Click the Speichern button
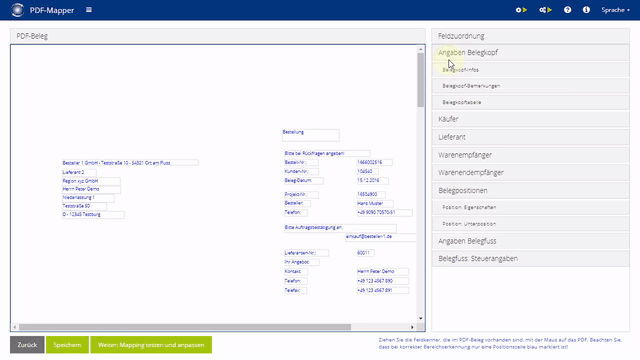640x360 pixels. pos(67,345)
